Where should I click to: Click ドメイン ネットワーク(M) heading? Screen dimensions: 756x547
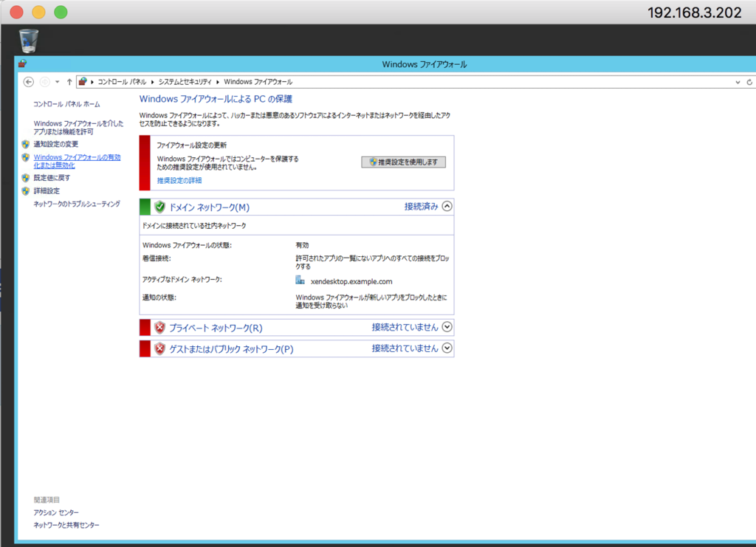209,207
